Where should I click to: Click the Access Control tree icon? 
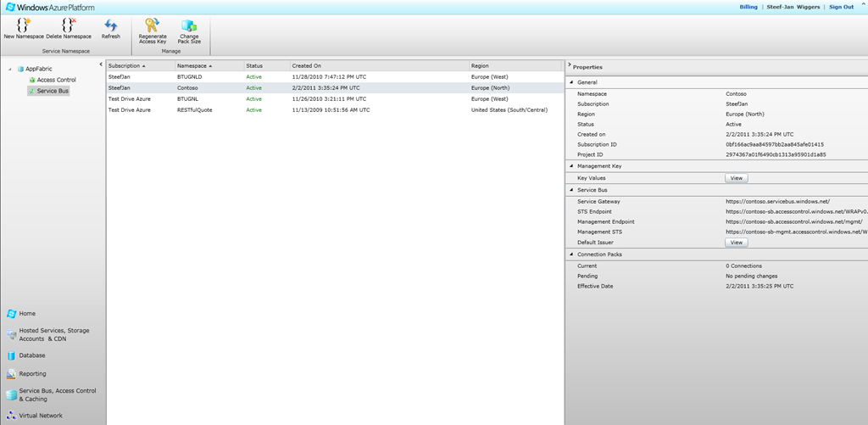pos(32,80)
